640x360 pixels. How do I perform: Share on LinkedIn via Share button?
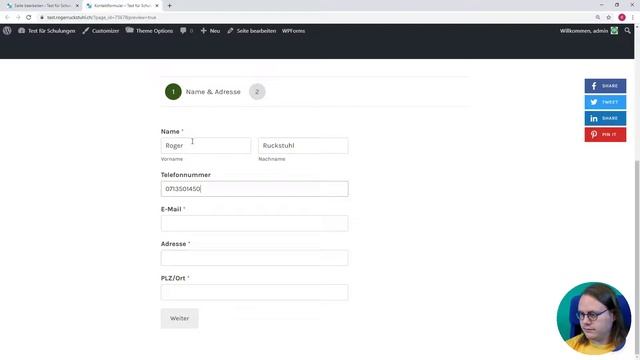605,118
